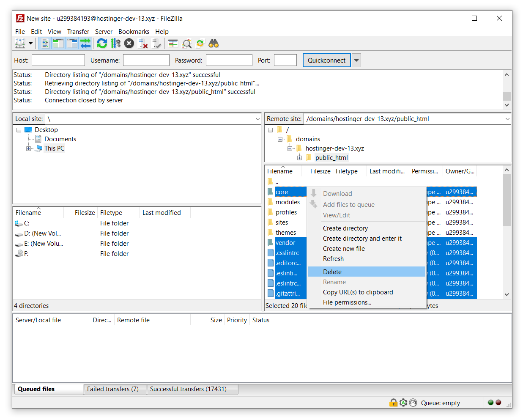Switch to the Failed transfers tab
The width and height of the screenshot is (523, 420).
[113, 389]
